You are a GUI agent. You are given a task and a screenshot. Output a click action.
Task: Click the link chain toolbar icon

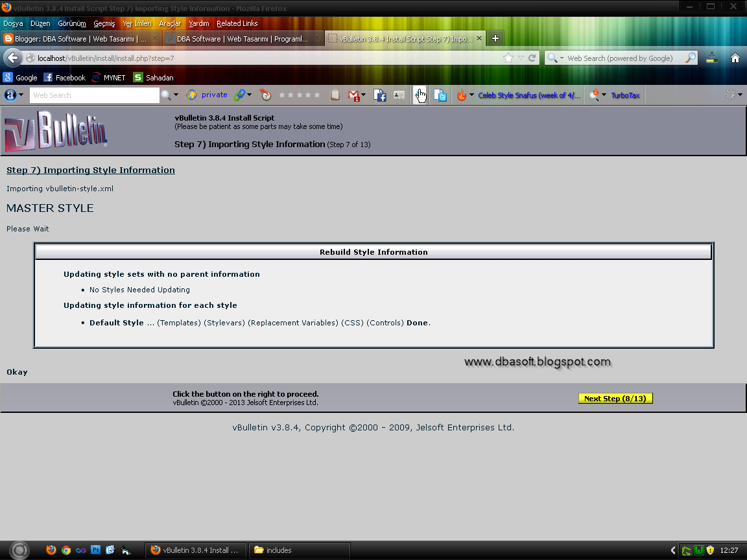pos(239,95)
